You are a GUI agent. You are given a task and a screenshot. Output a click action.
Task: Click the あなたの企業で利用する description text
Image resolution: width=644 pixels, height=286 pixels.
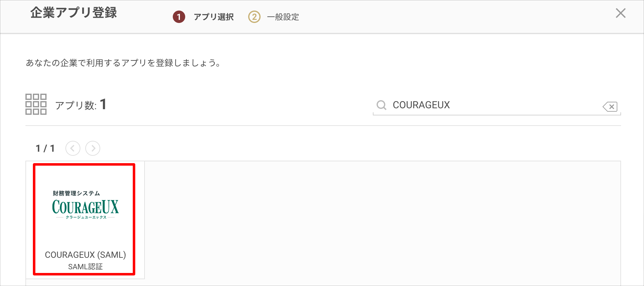tap(123, 63)
